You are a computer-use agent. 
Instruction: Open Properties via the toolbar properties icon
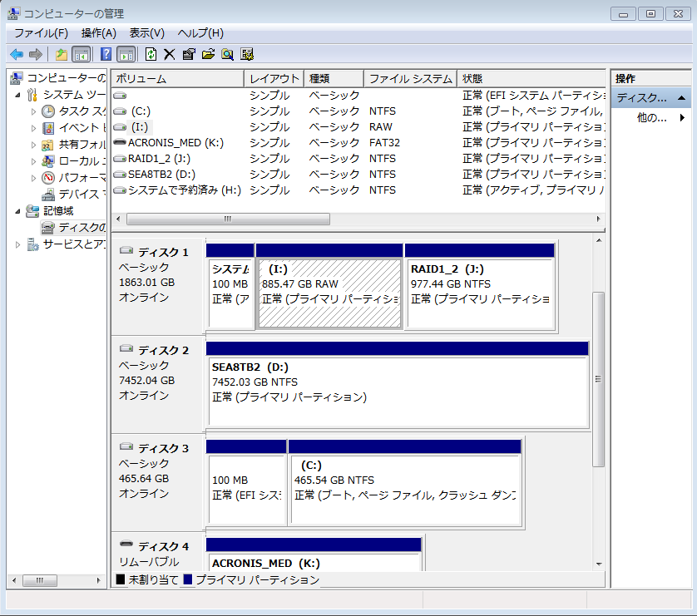tap(188, 54)
